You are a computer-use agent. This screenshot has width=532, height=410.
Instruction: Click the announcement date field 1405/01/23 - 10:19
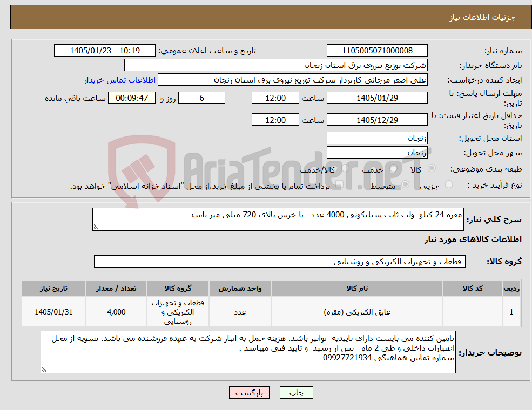click(104, 51)
